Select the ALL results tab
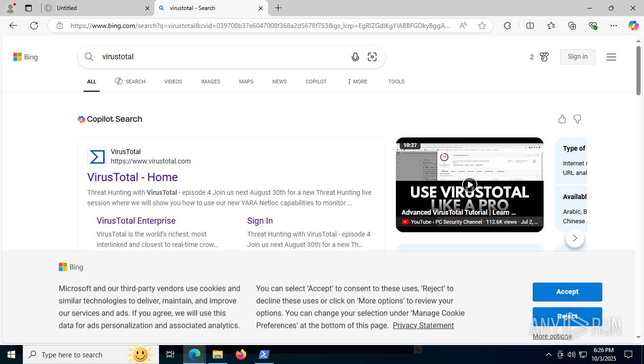This screenshot has height=364, width=644. (91, 82)
